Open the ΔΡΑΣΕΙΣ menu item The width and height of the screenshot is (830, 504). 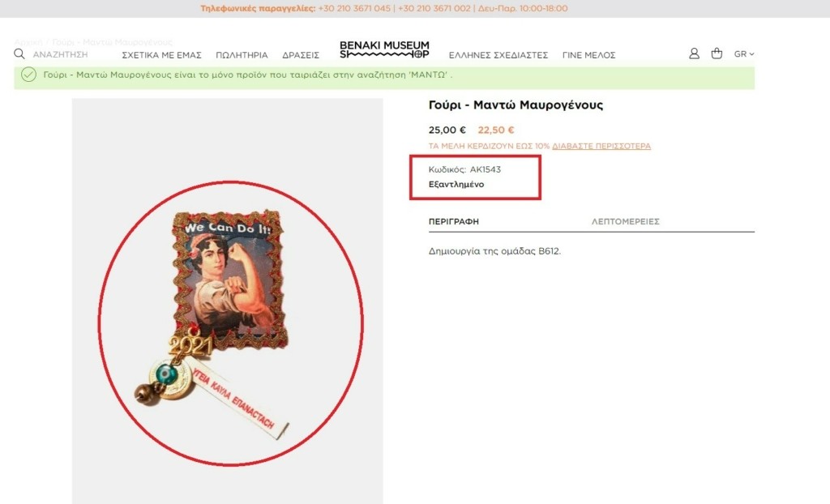301,55
